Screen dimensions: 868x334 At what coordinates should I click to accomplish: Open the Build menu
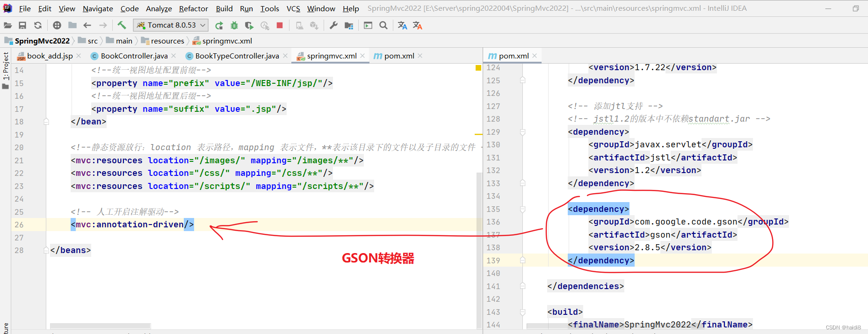click(x=224, y=8)
